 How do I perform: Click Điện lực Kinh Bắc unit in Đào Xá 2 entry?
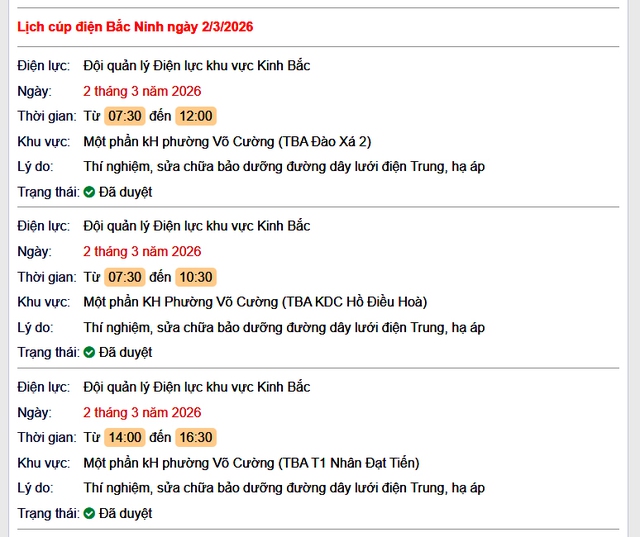tap(197, 65)
